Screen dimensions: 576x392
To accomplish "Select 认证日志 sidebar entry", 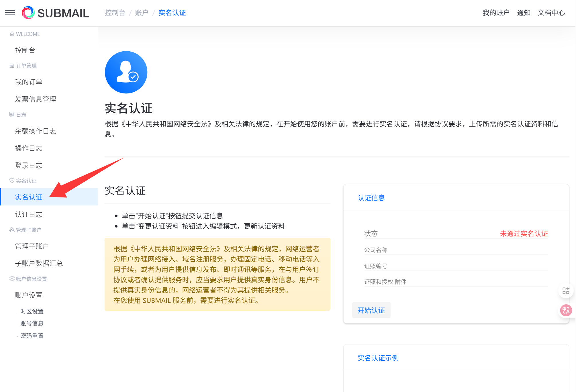I will pos(29,214).
